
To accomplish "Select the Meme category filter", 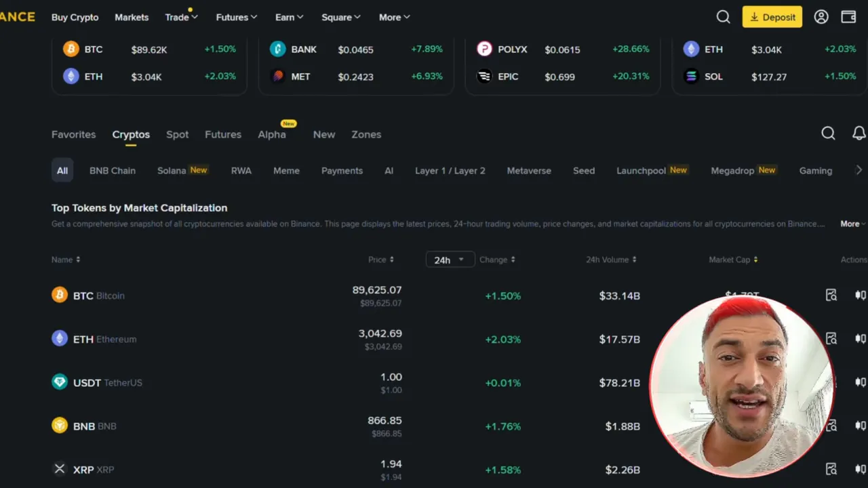I will point(286,170).
